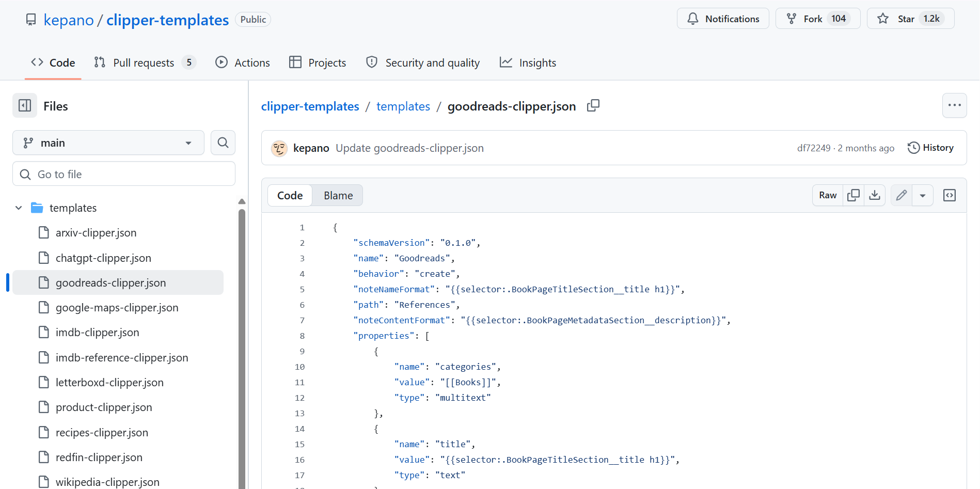
Task: Expand more edit options dropdown arrow
Action: click(x=922, y=195)
